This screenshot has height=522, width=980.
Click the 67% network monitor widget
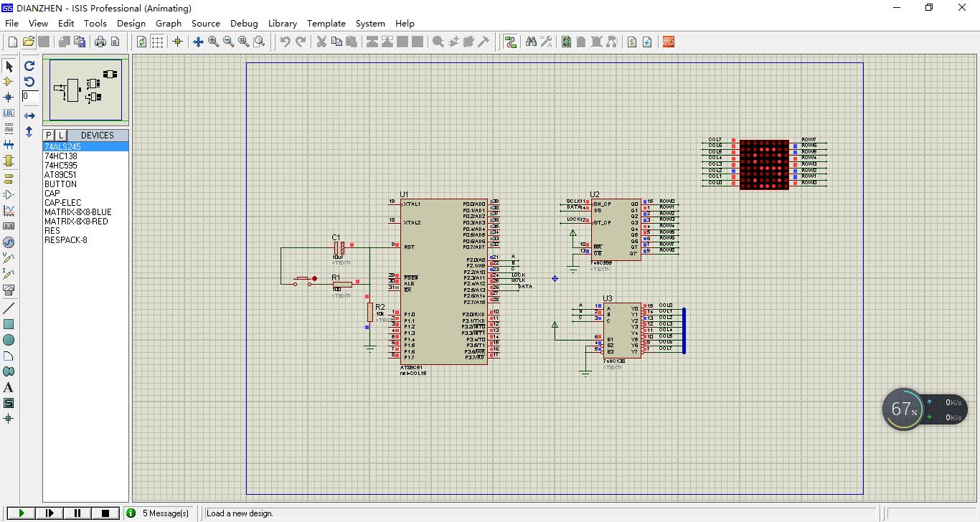[925, 409]
